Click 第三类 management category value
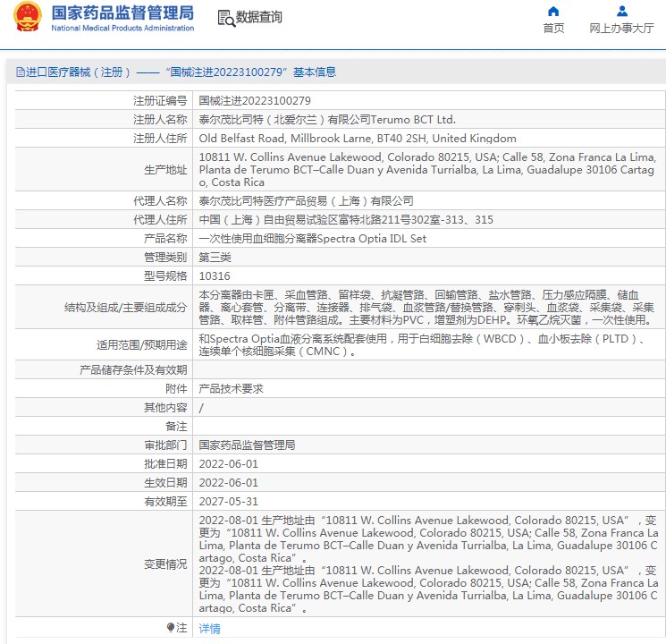Viewport: 666px width, 644px height. tap(215, 258)
